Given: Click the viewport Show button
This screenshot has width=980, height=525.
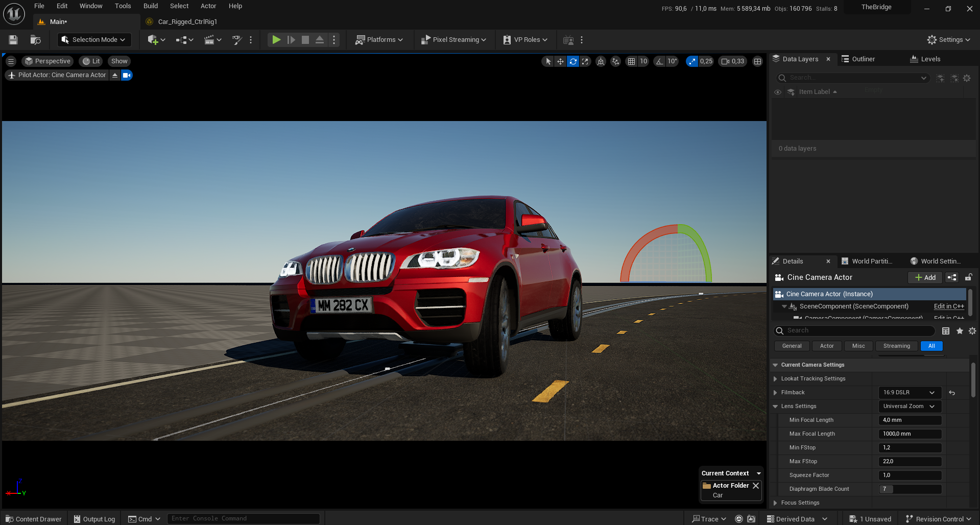Looking at the screenshot, I should click(119, 61).
